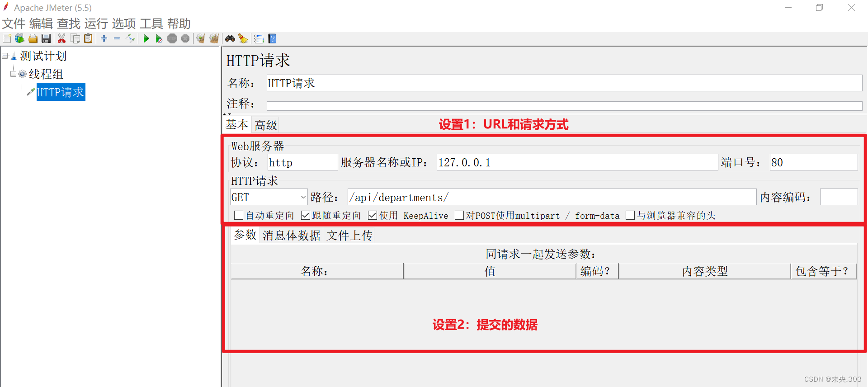
Task: Switch to the 文件上传 tab
Action: pos(349,236)
